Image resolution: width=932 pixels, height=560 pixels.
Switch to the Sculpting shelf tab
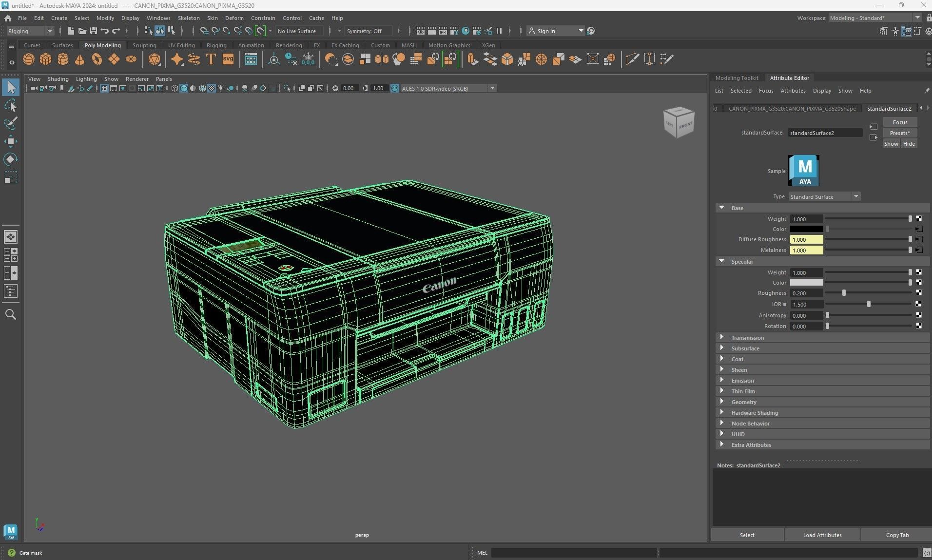tap(144, 45)
